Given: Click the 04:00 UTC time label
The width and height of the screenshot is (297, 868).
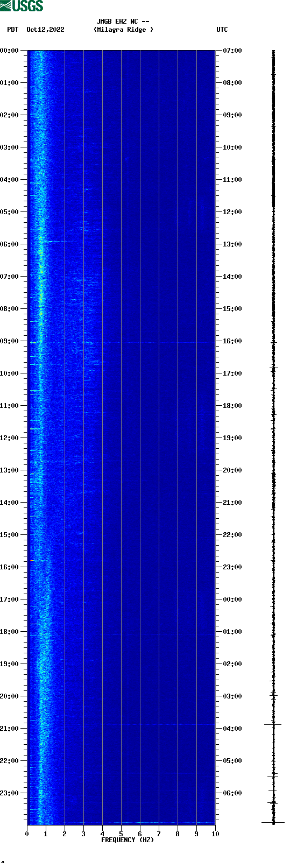Looking at the screenshot, I should (x=232, y=729).
